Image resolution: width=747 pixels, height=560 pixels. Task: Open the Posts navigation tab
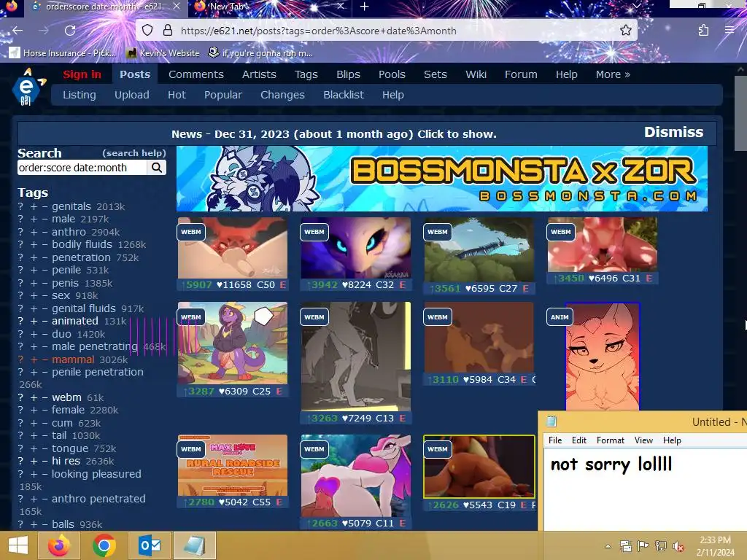coord(135,74)
